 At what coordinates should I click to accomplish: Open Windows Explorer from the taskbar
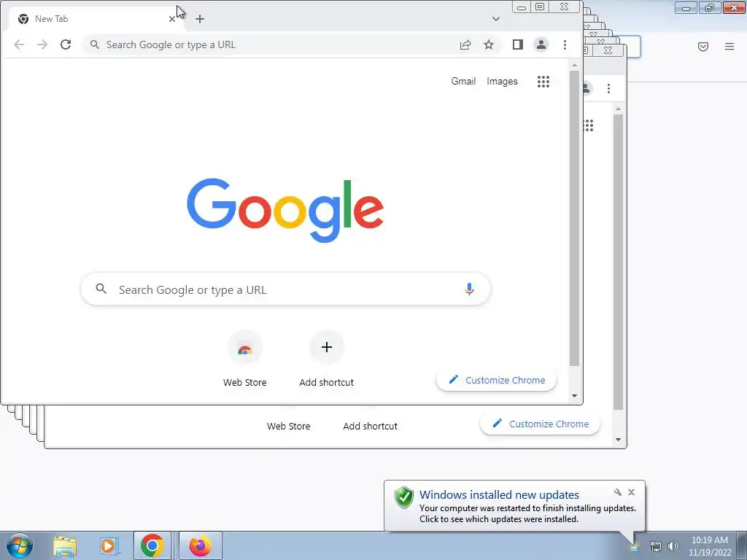pyautogui.click(x=65, y=545)
